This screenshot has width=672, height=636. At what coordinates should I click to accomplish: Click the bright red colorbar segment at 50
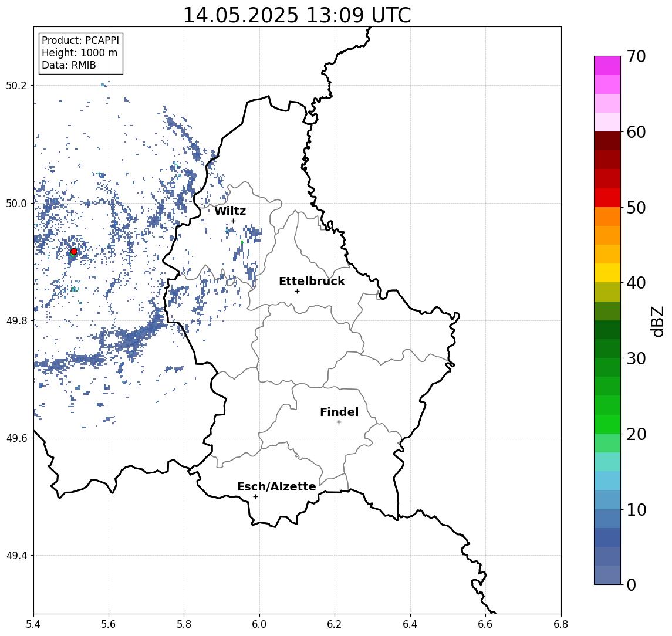(x=607, y=198)
